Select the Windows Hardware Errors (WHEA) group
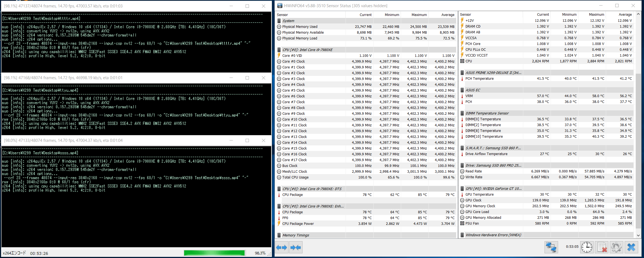This screenshot has width=644, height=258. pos(546,235)
